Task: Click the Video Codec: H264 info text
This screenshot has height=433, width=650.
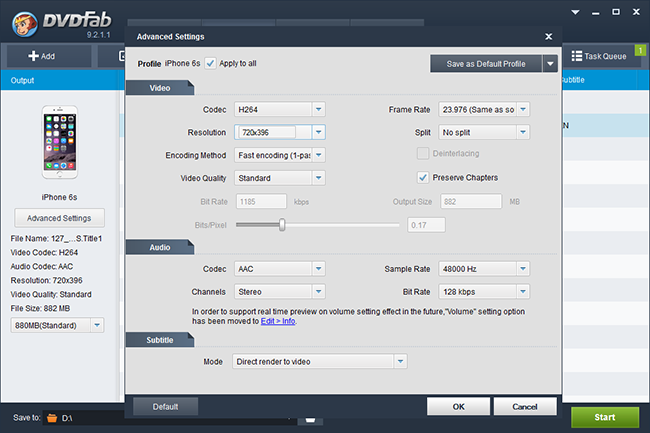Action: (44, 252)
